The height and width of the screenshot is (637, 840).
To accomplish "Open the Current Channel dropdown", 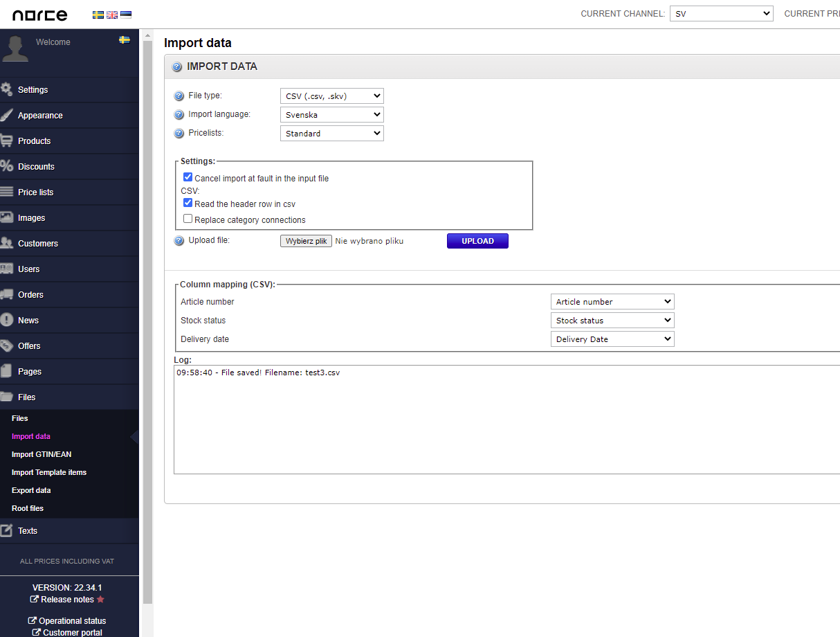I will pos(721,14).
